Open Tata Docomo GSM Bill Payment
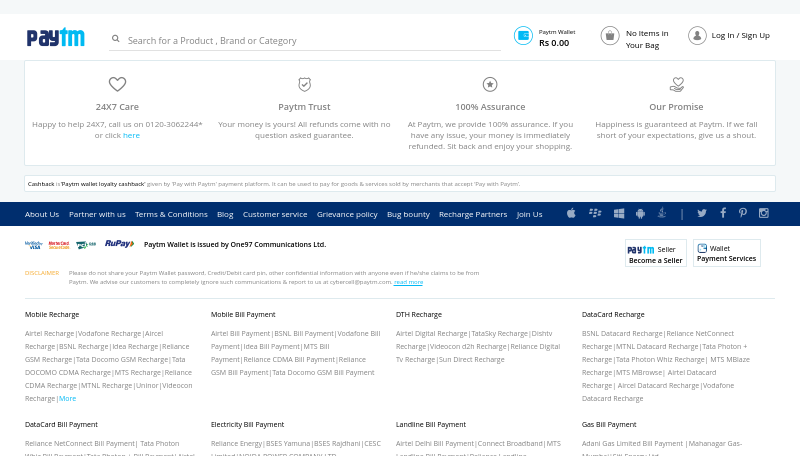This screenshot has width=800, height=456. point(323,373)
